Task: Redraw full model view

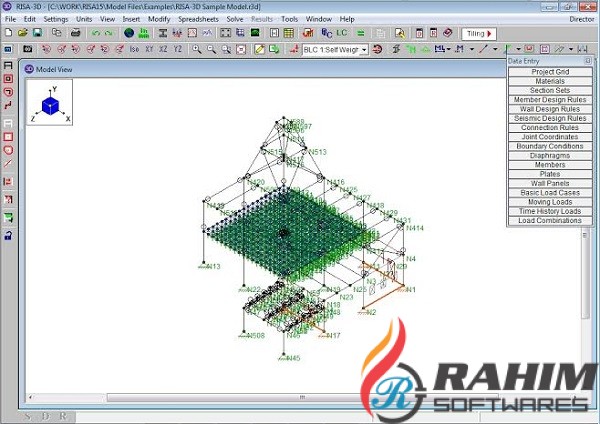Action: 241,49
